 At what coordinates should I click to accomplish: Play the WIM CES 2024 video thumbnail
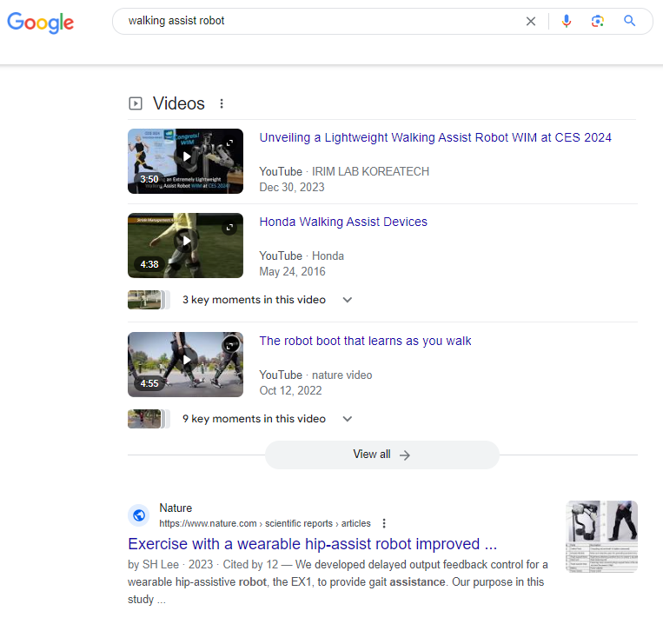[x=185, y=161]
